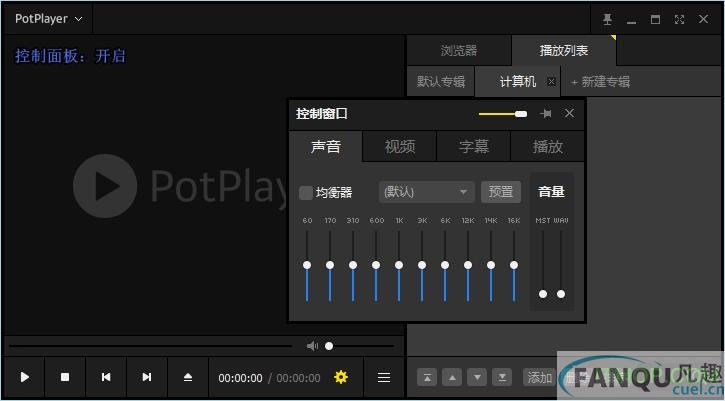Click the playback seek bar

pyautogui.click(x=150, y=346)
